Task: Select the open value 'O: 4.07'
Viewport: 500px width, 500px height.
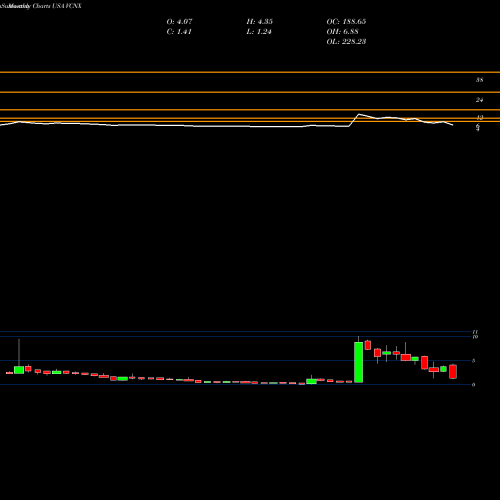Action: [179, 21]
